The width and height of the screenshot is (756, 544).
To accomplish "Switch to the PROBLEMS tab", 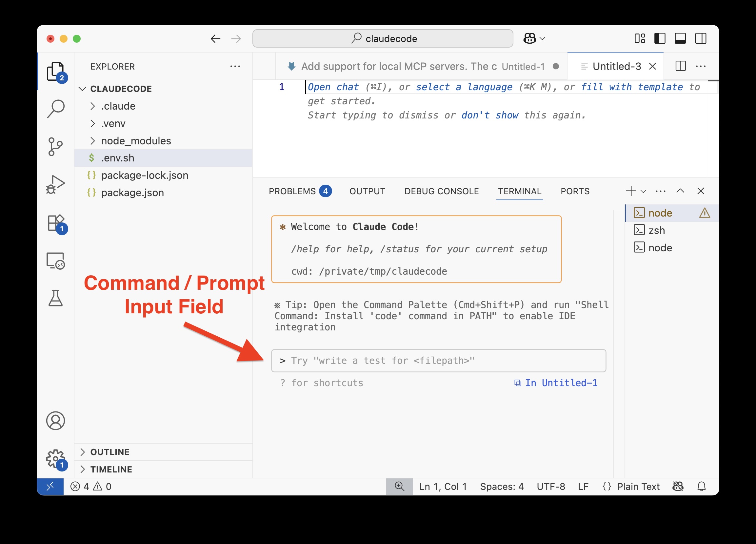I will point(300,191).
